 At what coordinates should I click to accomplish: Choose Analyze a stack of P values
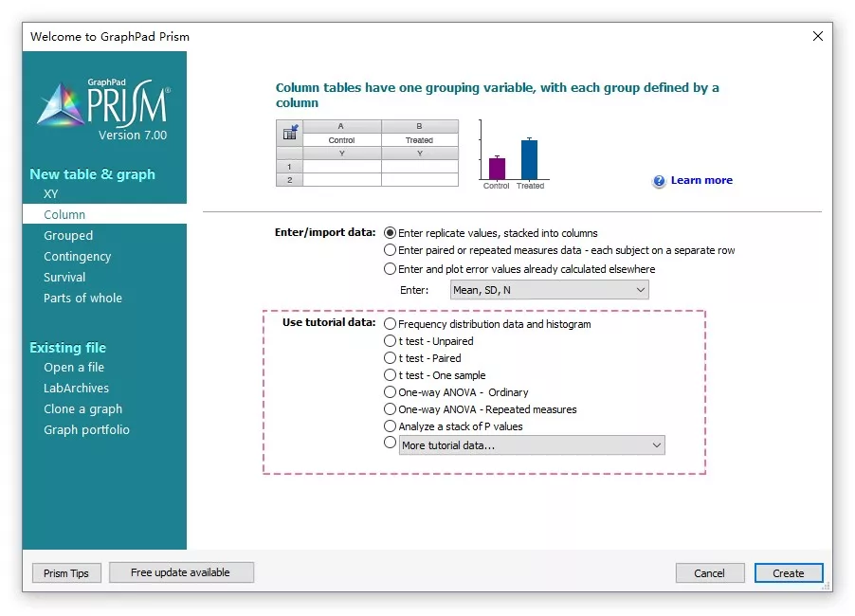pos(390,426)
